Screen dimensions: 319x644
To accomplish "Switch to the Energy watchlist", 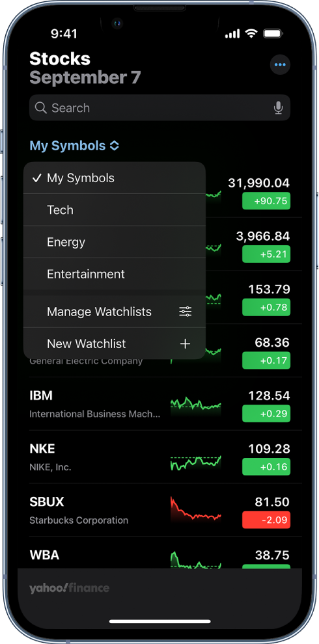I will pyautogui.click(x=115, y=242).
